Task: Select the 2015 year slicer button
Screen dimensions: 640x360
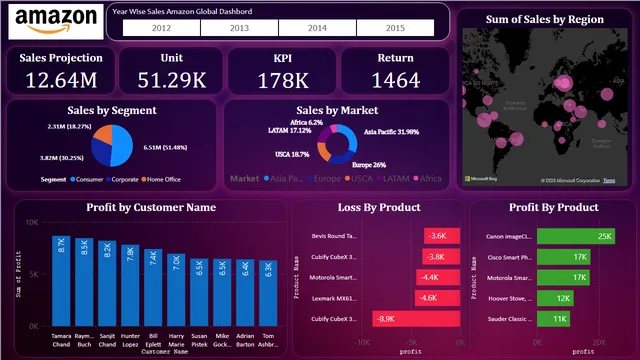Action: coord(395,28)
